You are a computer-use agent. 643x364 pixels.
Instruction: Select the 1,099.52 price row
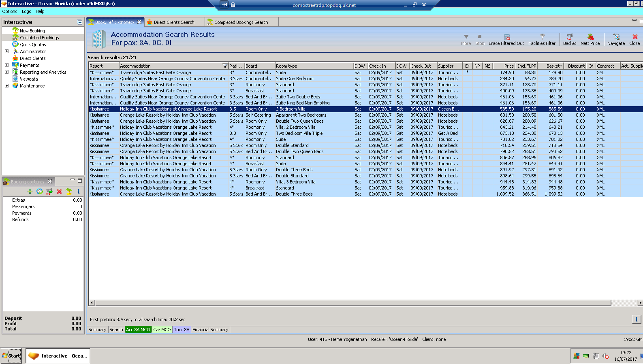click(x=366, y=194)
